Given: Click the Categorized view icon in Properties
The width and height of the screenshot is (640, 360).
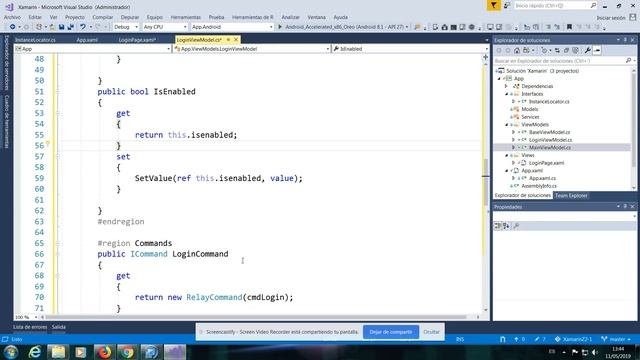Looking at the screenshot, I should [x=498, y=226].
